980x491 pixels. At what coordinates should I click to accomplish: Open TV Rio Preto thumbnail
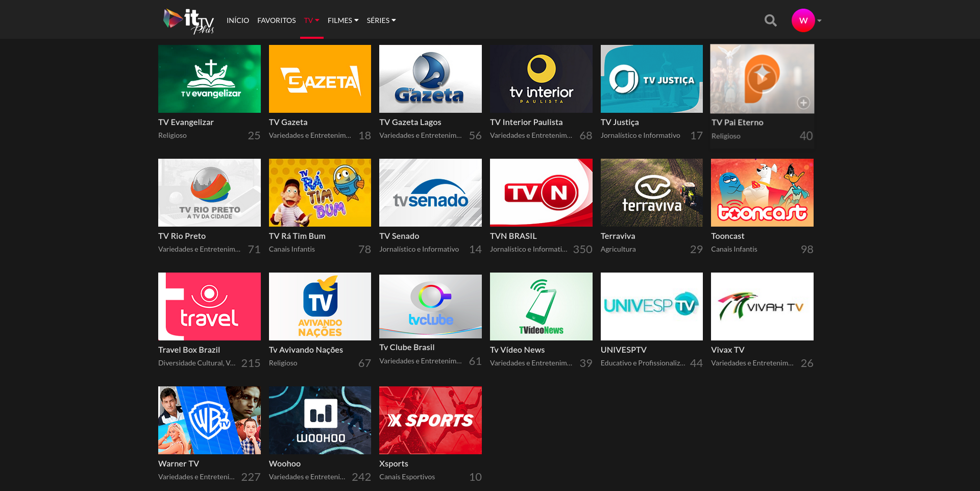click(x=209, y=192)
